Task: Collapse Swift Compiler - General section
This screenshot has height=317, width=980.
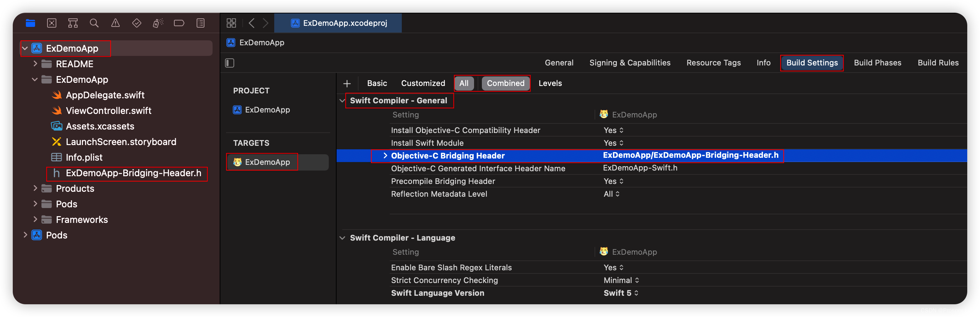Action: pos(342,101)
